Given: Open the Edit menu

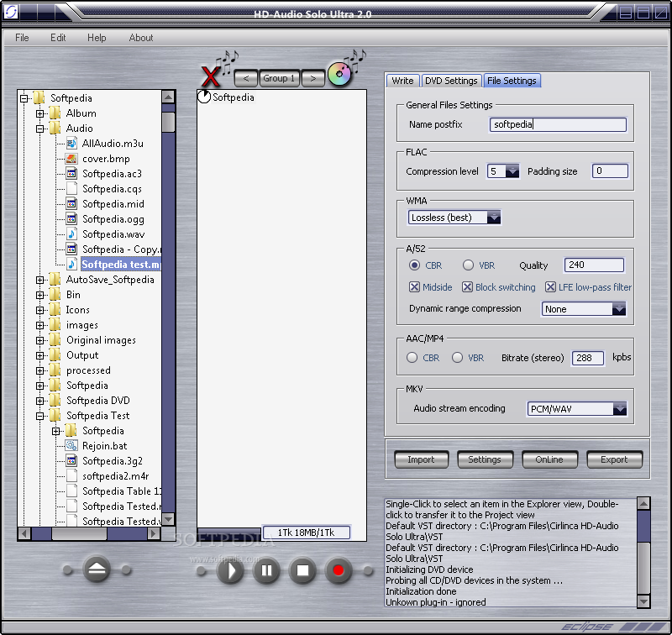Looking at the screenshot, I should (58, 38).
